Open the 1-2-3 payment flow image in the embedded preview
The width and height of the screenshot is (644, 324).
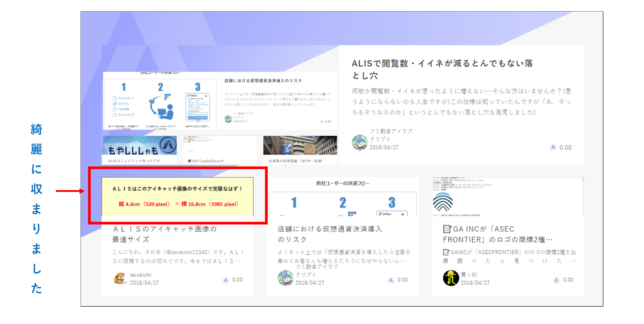pyautogui.click(x=161, y=101)
